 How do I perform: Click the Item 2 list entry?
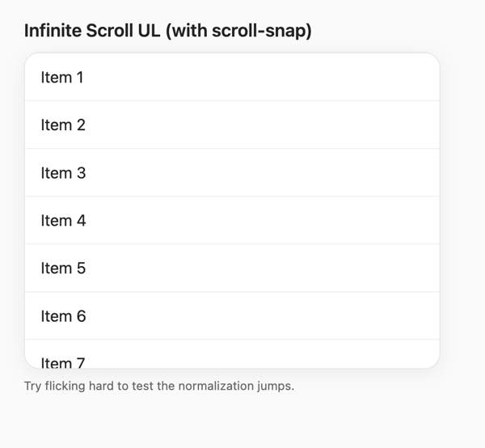pos(232,125)
